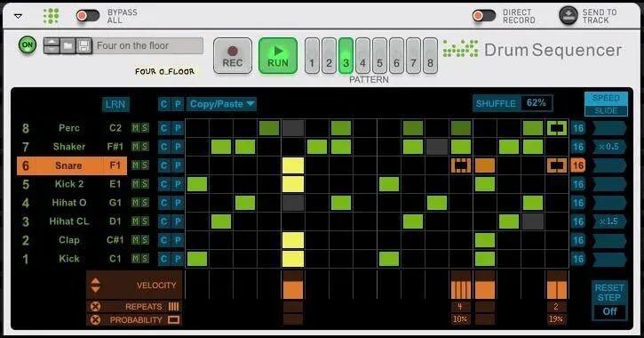Change the Velocity edit mode arrows
Image resolution: width=644 pixels, height=338 pixels.
pos(95,285)
